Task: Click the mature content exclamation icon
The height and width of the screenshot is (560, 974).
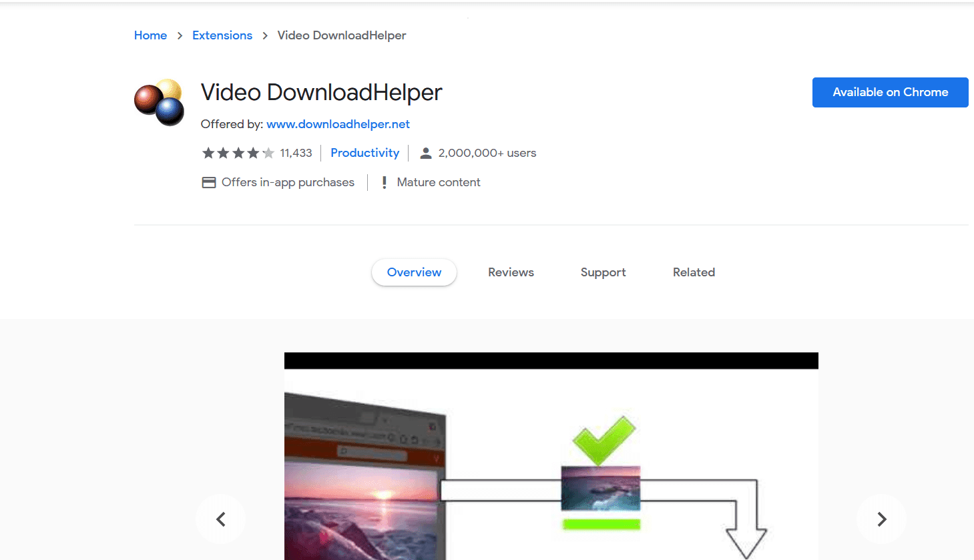Action: [384, 183]
